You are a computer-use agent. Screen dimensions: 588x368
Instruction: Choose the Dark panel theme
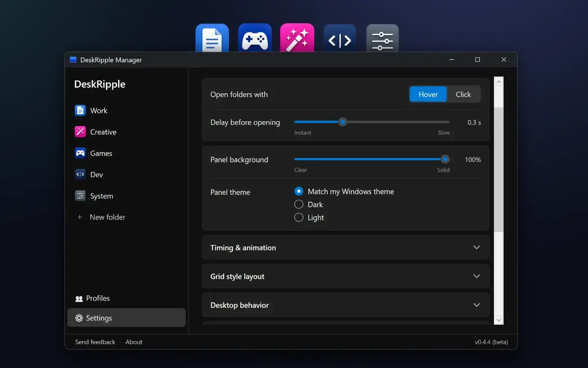[299, 205]
